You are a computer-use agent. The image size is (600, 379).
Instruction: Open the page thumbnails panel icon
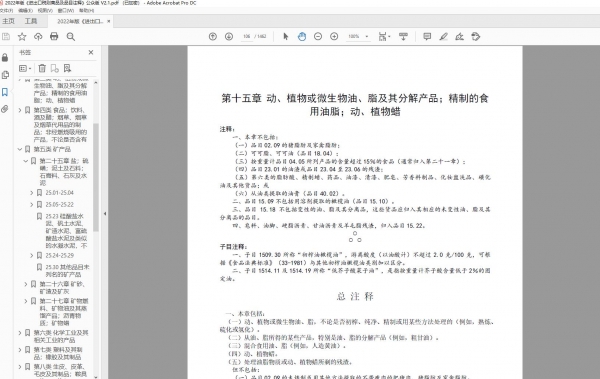pyautogui.click(x=5, y=75)
